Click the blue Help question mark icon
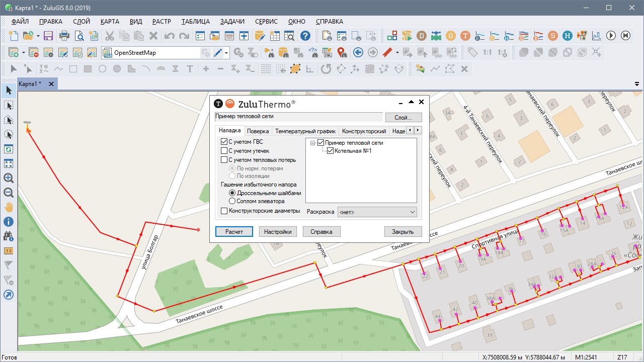This screenshot has width=644, height=362. 305,36
